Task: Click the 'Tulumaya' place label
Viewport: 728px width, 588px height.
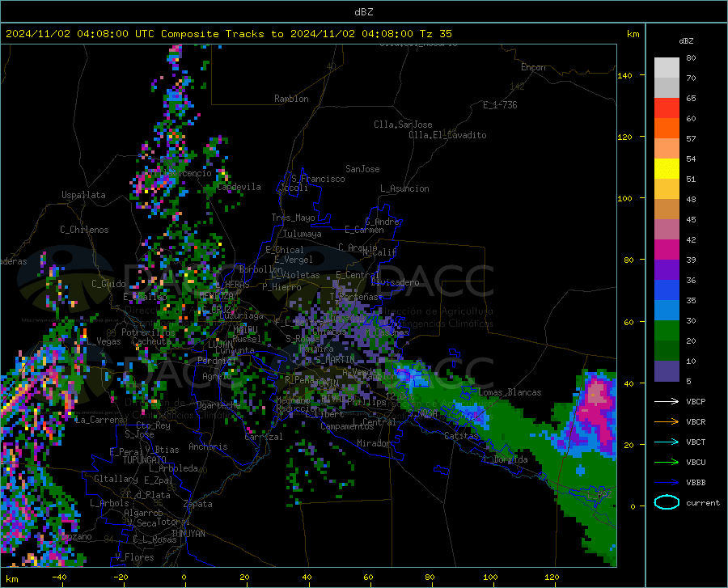Action: point(303,234)
